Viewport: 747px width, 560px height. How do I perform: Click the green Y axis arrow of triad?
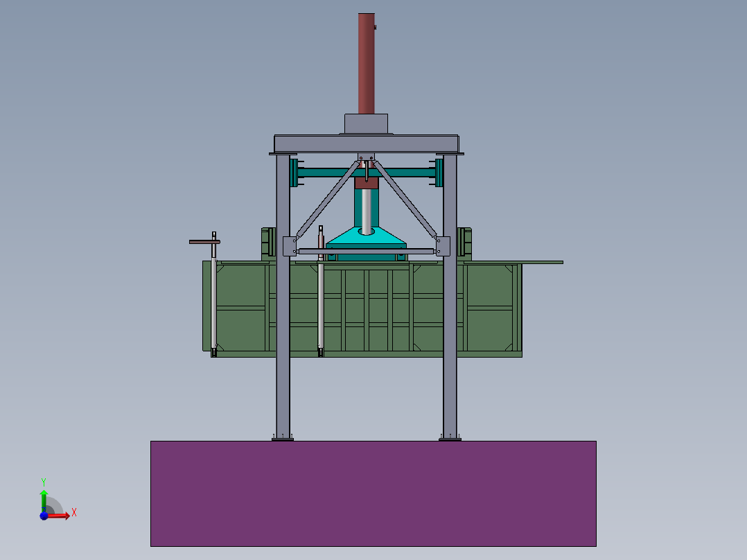point(44,500)
